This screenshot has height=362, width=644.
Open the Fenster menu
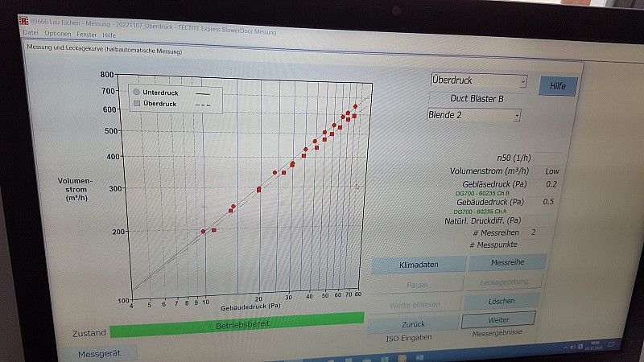(x=87, y=35)
